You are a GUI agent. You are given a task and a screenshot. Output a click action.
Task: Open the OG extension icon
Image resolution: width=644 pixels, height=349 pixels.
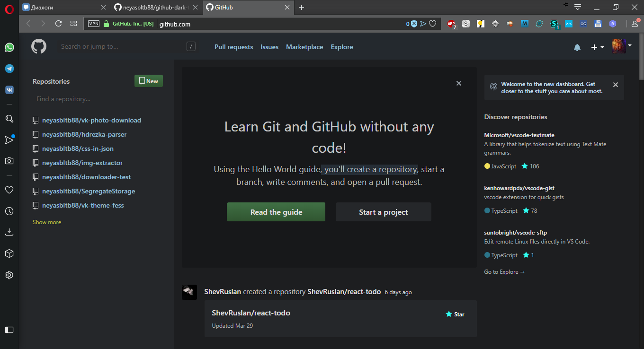click(583, 23)
